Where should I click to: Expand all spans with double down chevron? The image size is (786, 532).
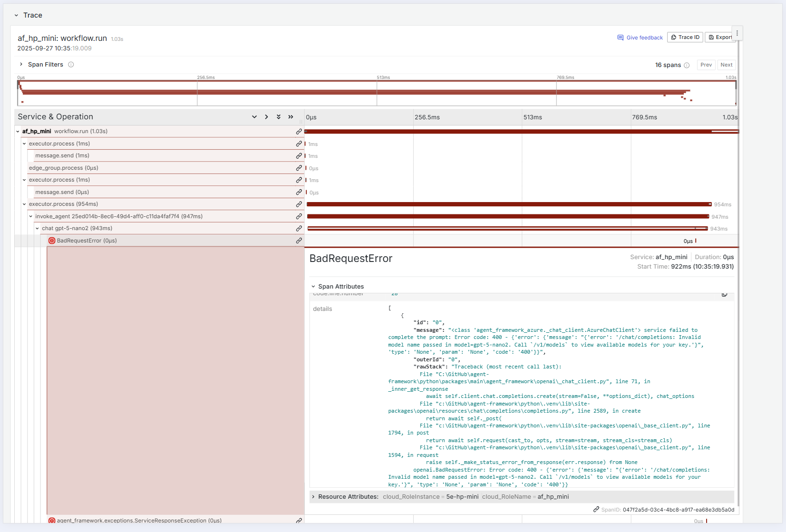point(279,117)
